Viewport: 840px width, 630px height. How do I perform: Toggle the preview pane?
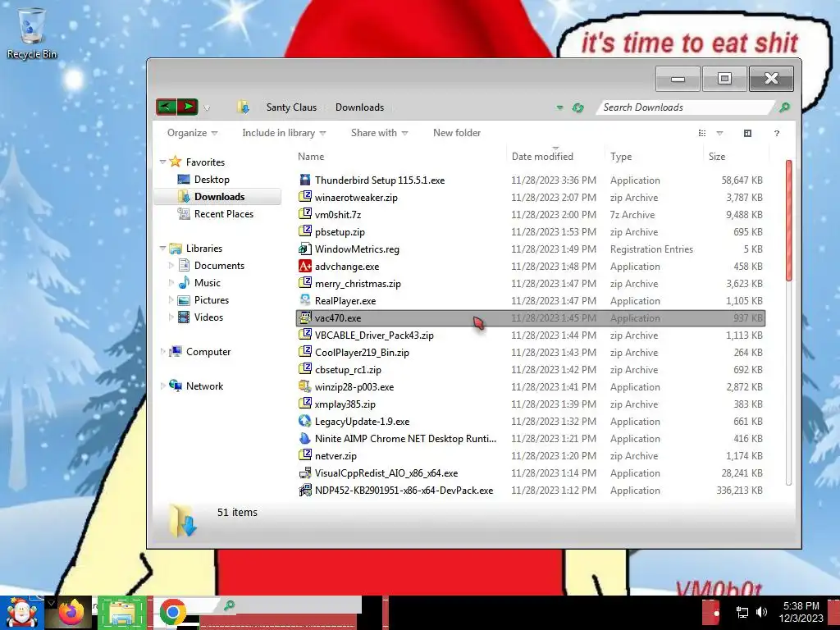748,133
